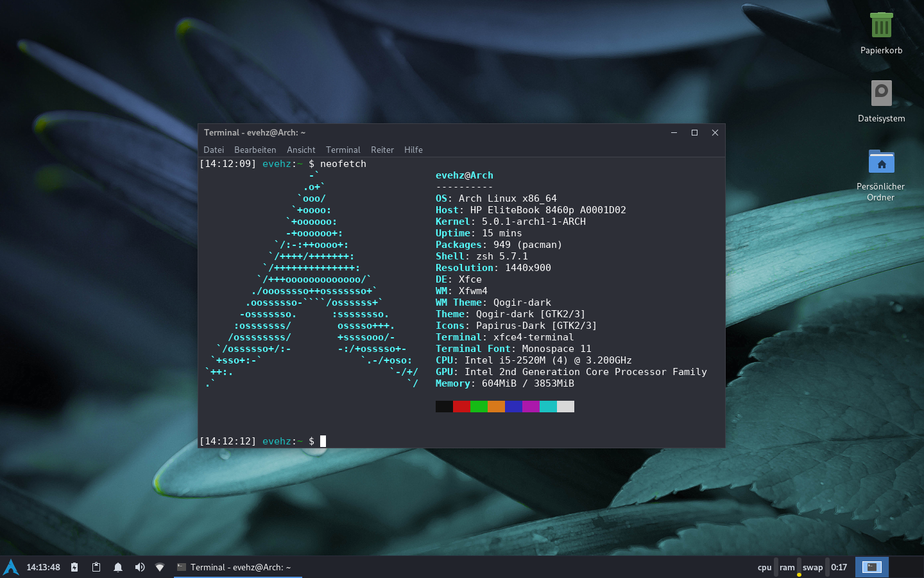This screenshot has height=578, width=924.
Task: Open the Dateisystem desktop icon
Action: [x=881, y=101]
